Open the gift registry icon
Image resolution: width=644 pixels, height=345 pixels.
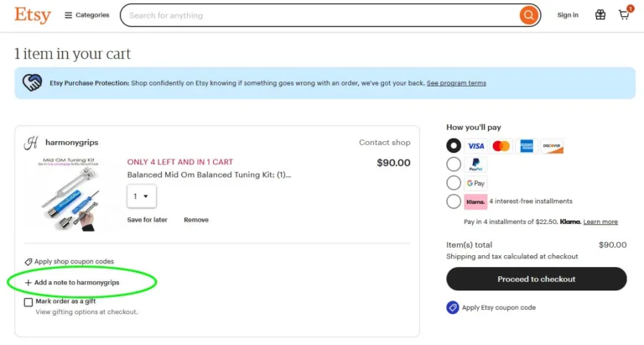point(600,15)
